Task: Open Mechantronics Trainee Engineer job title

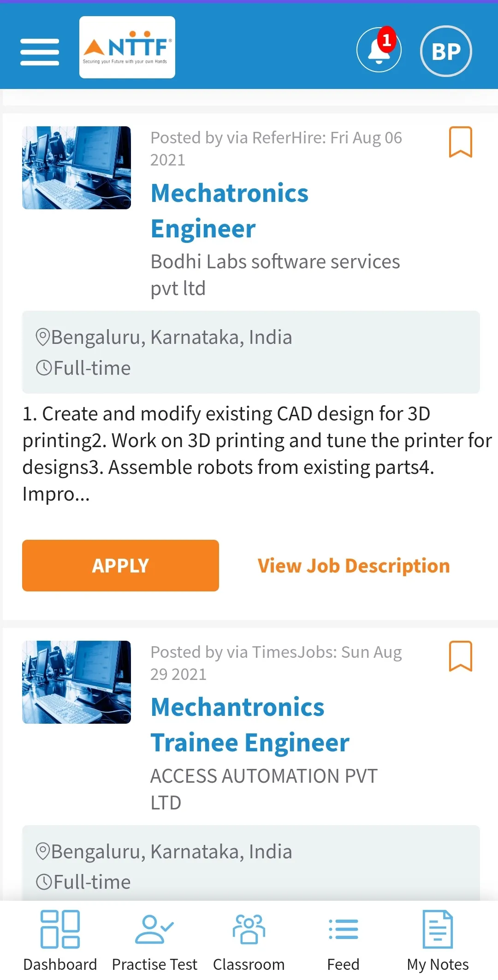Action: coord(249,725)
